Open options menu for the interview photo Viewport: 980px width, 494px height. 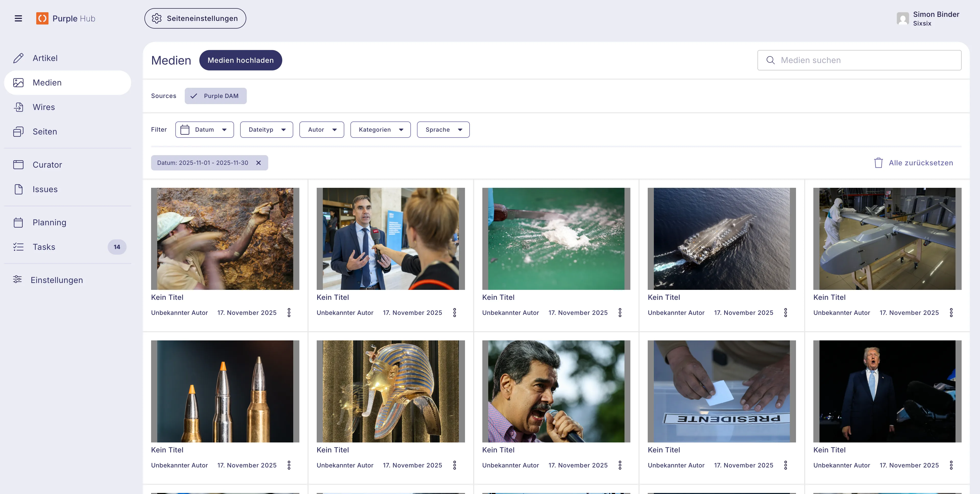pos(455,313)
